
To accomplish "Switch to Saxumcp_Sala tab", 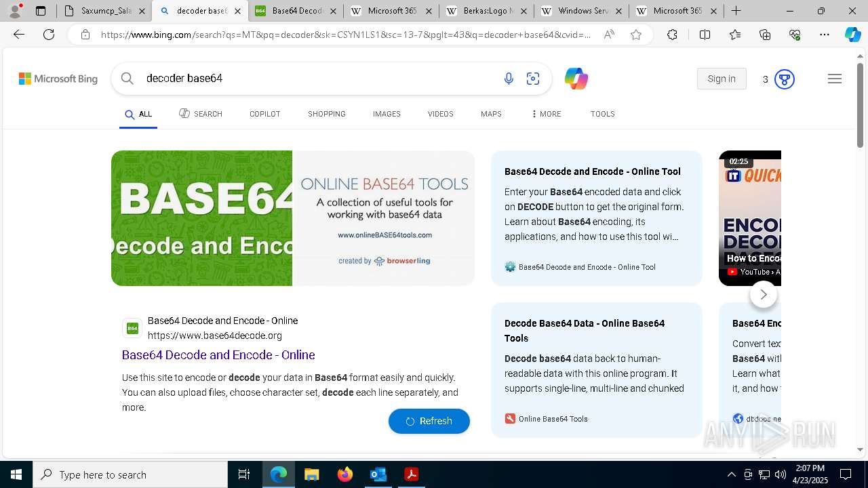I will [x=105, y=11].
